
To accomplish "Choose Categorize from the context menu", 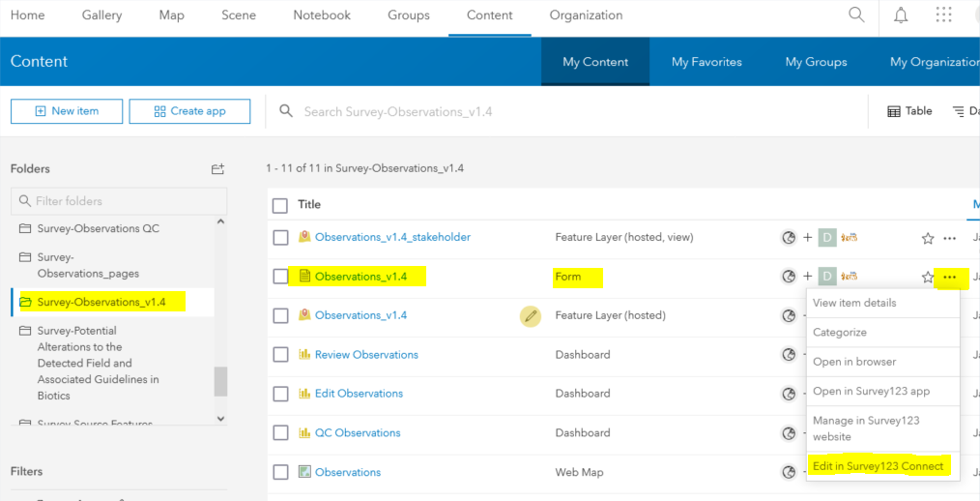I will pyautogui.click(x=839, y=332).
